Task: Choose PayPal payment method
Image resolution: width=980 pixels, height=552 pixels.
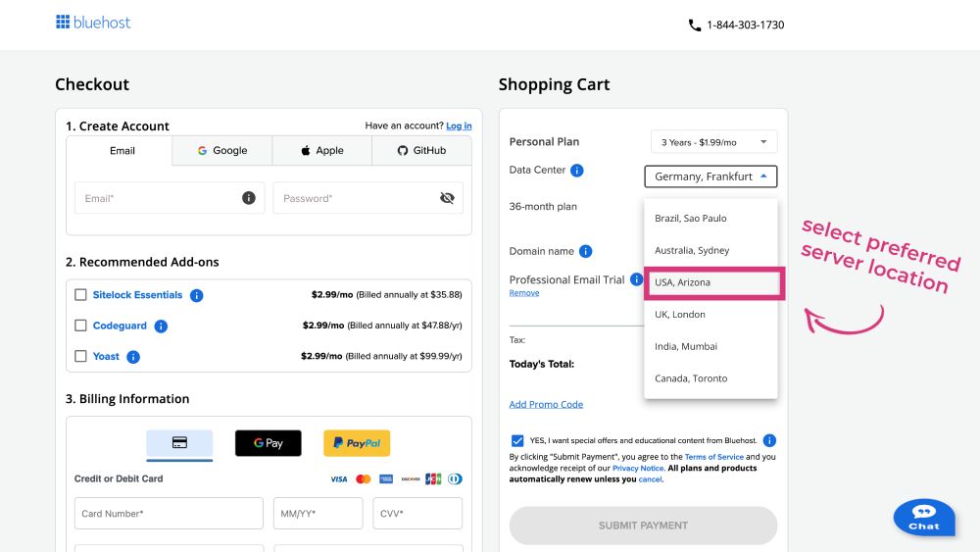Action: click(357, 443)
